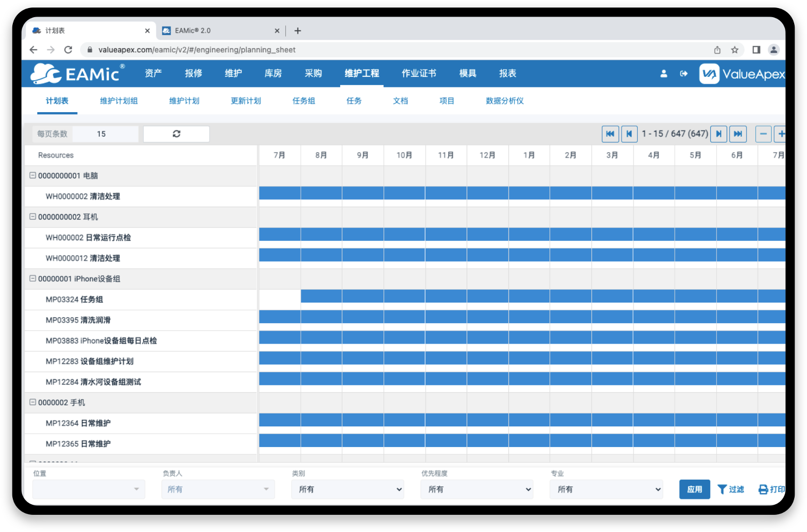Screen dimensions: 807x532
Task: Collapse the 0000000001 电脑 group
Action: [33, 175]
